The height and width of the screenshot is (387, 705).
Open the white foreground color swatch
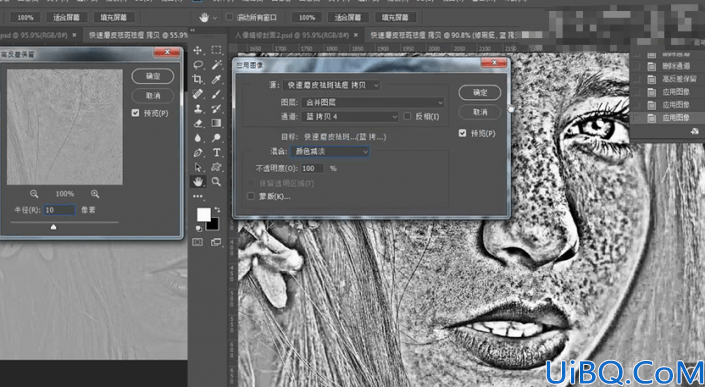(x=203, y=215)
